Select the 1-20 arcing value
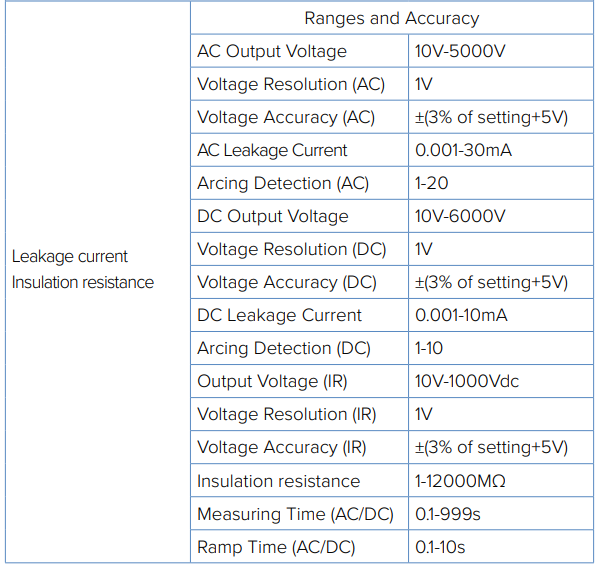 (x=431, y=183)
